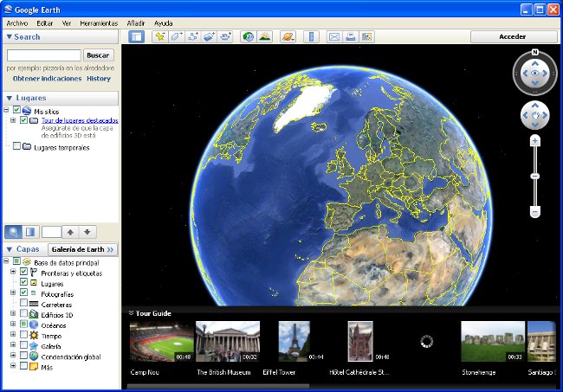The image size is (563, 392).
Task: Click the eye icon in the look joystick
Action: pyautogui.click(x=535, y=74)
